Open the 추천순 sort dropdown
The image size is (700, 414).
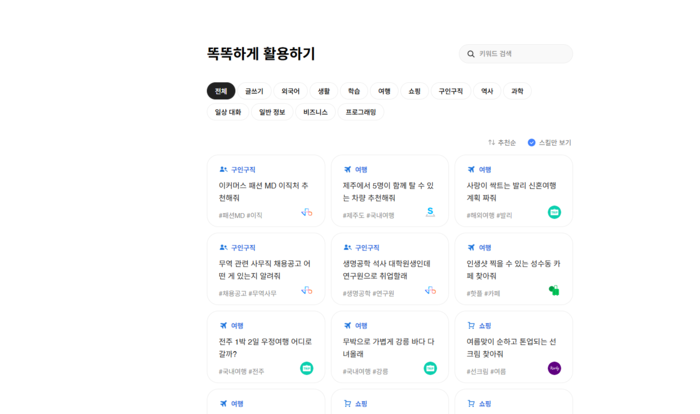coord(502,142)
